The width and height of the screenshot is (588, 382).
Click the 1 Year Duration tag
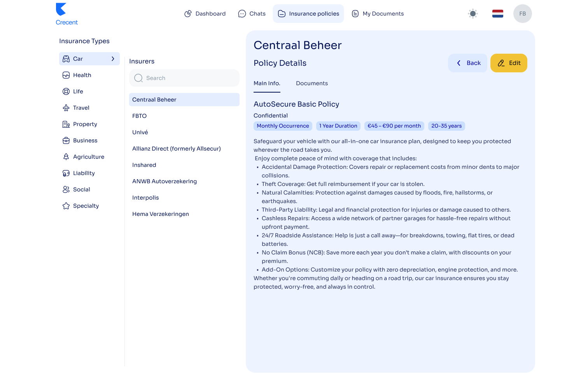(338, 126)
